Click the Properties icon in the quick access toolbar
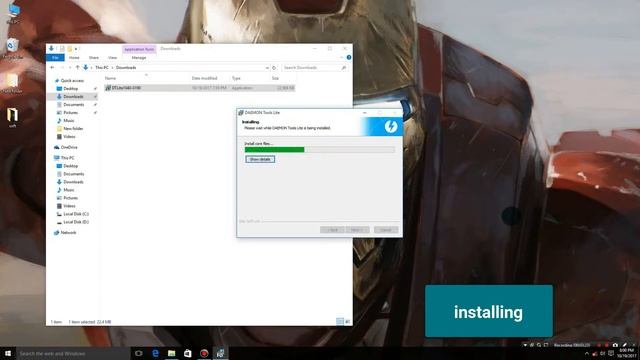This screenshot has height=360, width=640. [62, 49]
